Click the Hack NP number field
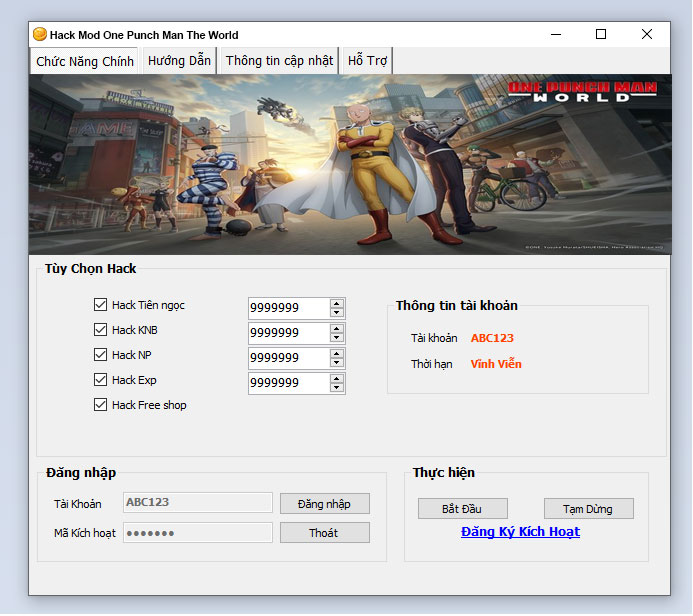 point(289,358)
